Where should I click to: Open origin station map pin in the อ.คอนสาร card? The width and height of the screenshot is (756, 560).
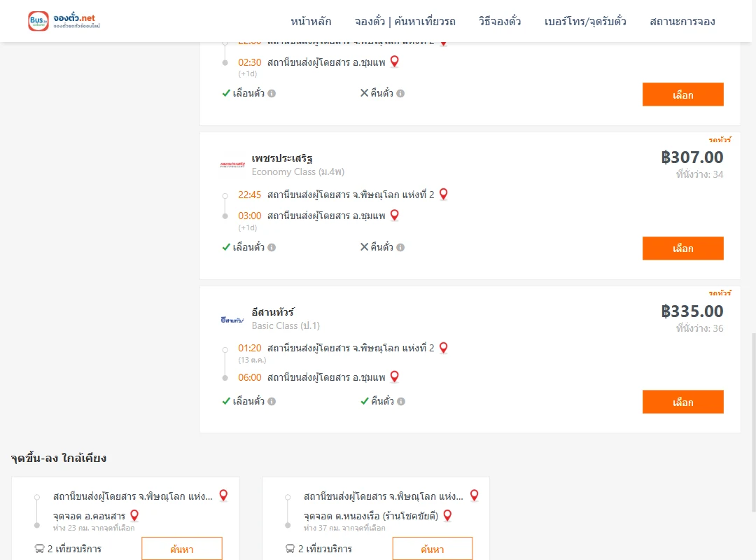click(223, 496)
